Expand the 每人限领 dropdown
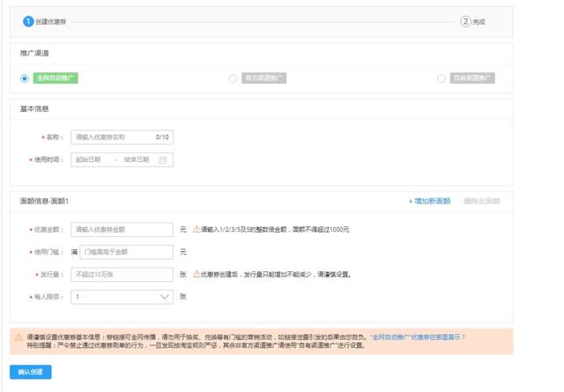Image resolution: width=564 pixels, height=392 pixels. (122, 297)
